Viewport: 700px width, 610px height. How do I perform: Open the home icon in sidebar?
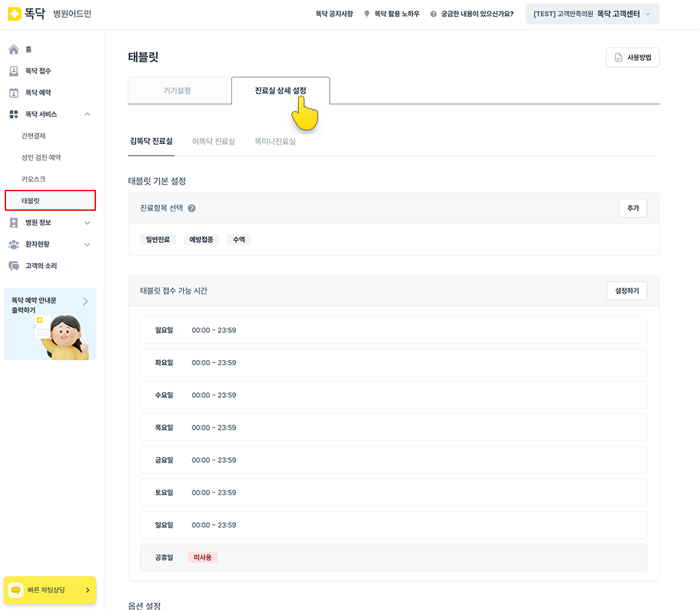tap(14, 49)
